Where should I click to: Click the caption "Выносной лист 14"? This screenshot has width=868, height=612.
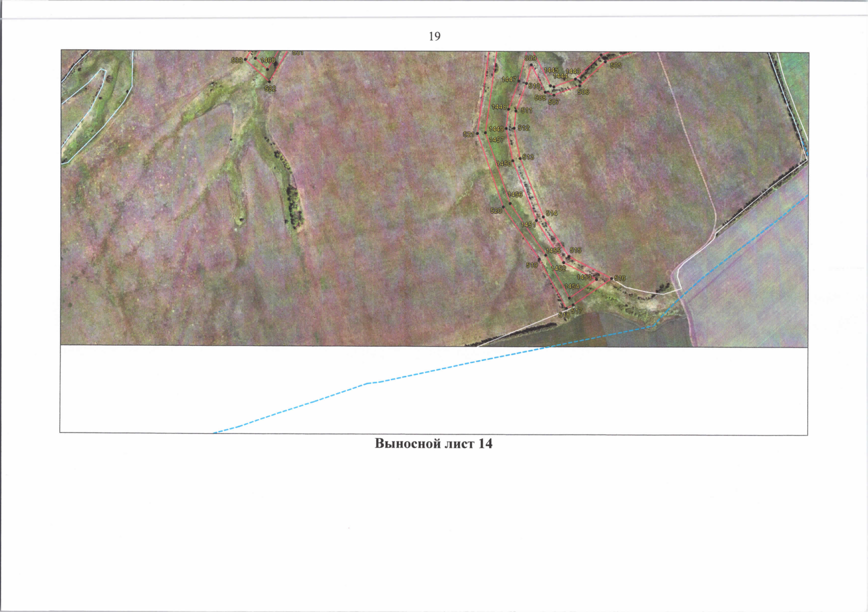point(433,444)
